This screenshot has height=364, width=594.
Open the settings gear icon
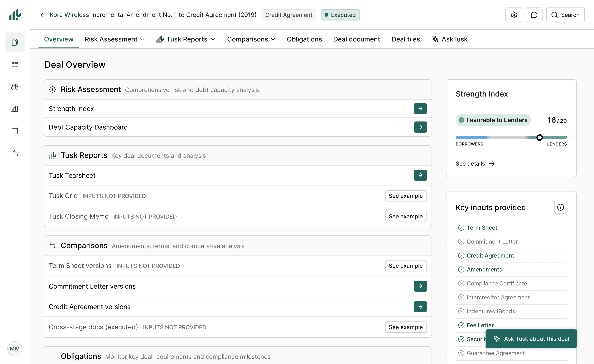[513, 15]
